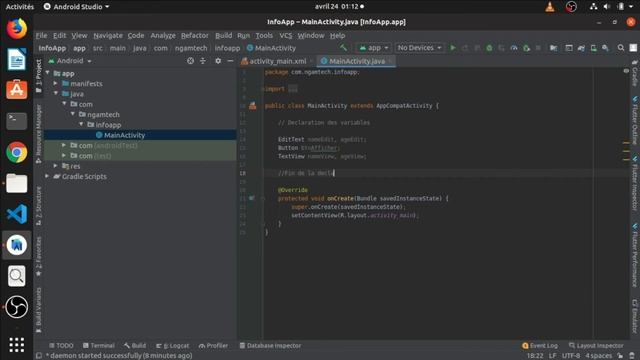Image resolution: width=640 pixels, height=360 pixels.
Task: Open the Project panel gear settings
Action: [218, 61]
